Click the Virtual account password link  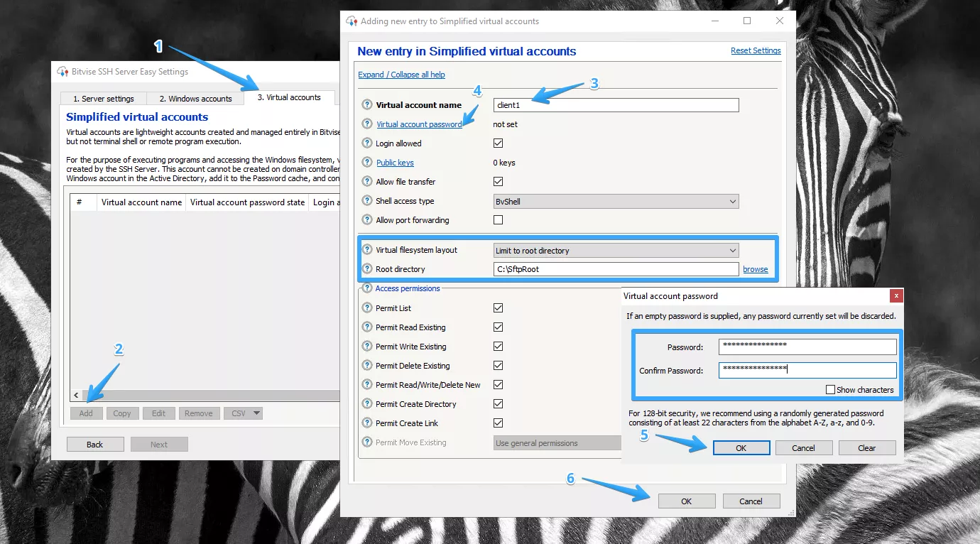419,124
